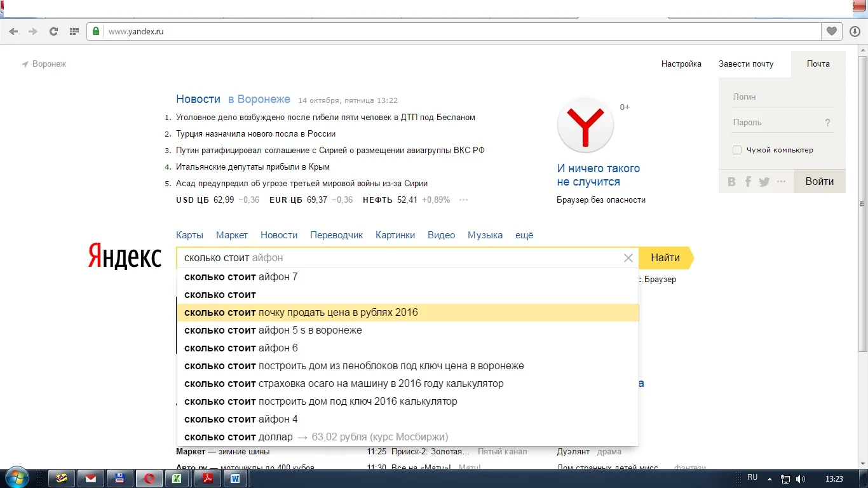Screen dimensions: 868x488
Task: Enable the Чужой компьютер checkbox
Action: (x=736, y=150)
